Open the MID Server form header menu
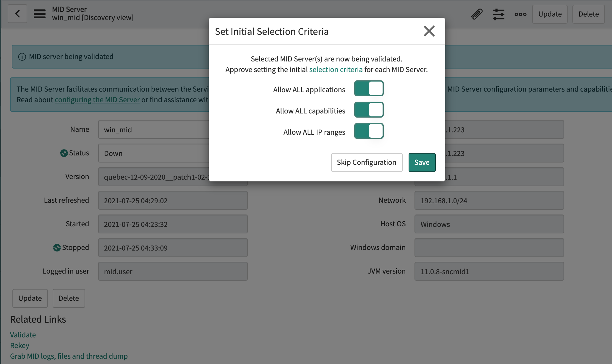 pyautogui.click(x=39, y=14)
